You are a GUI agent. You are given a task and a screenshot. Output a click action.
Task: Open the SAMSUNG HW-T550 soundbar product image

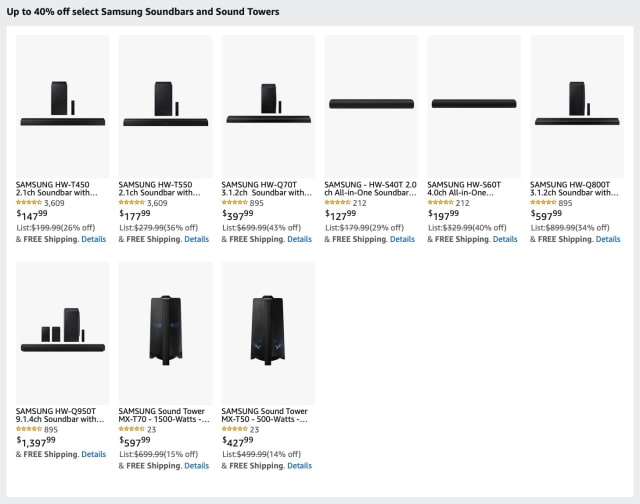(x=165, y=105)
